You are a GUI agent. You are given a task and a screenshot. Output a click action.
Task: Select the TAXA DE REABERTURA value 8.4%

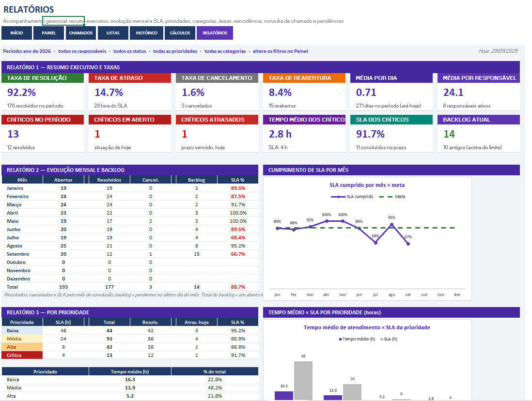[x=280, y=93]
